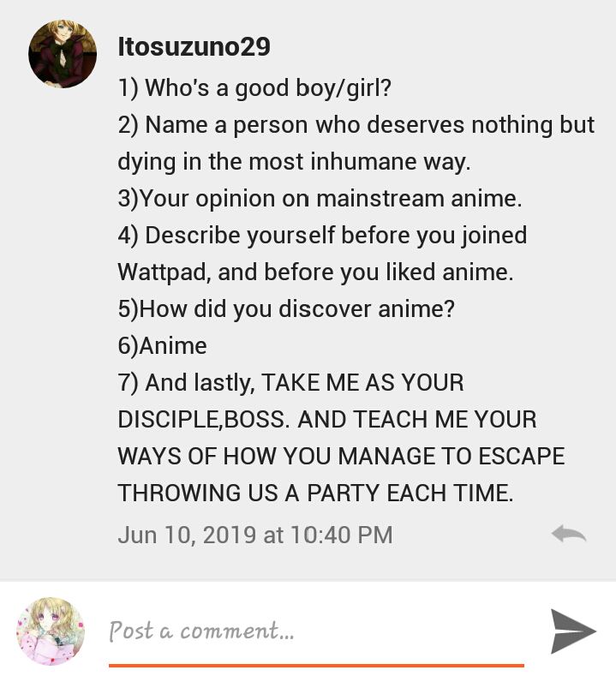Viewport: 616px width, 682px height.
Task: Tap the "6)Anime" line
Action: (x=162, y=346)
